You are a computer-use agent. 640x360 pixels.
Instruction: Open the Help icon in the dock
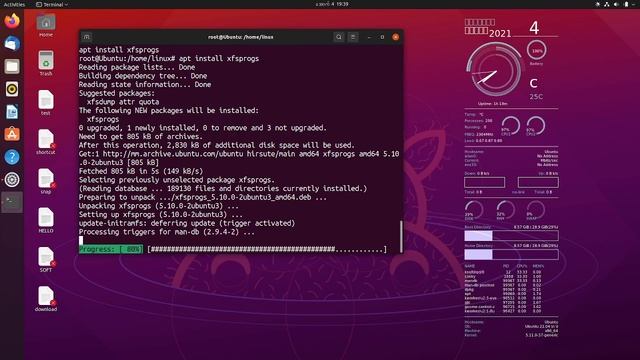12,157
